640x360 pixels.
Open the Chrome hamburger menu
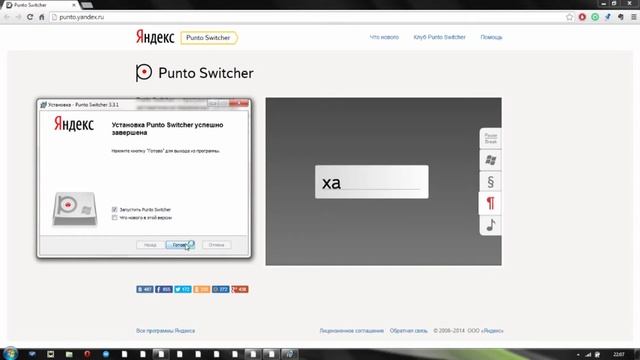633,17
